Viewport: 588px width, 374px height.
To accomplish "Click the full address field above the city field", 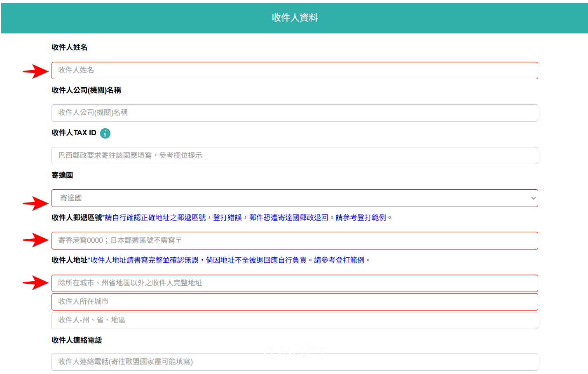I will (x=294, y=283).
